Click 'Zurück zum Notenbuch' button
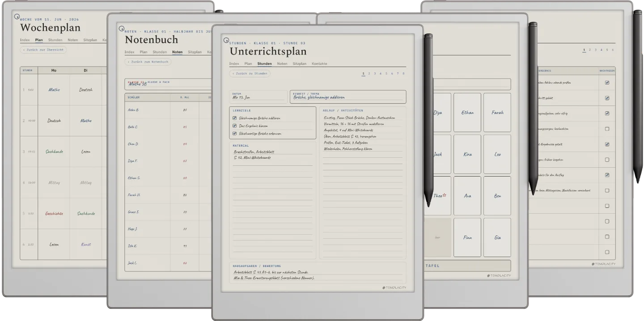 [x=148, y=62]
